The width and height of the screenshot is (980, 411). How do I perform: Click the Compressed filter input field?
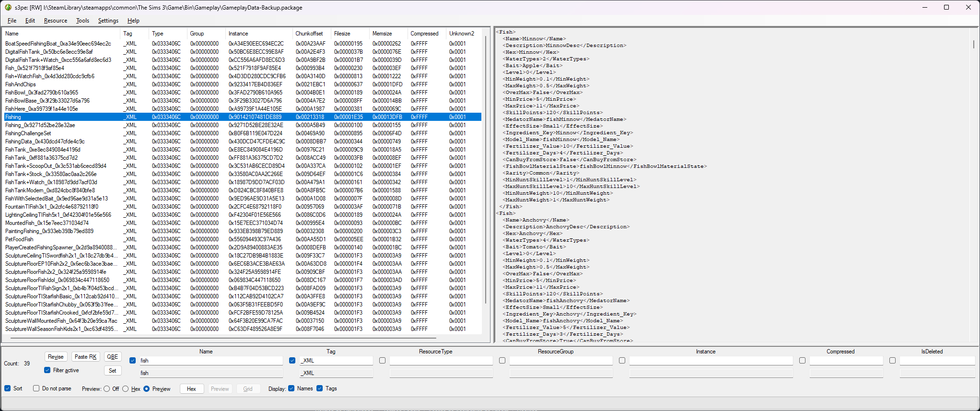tap(846, 361)
